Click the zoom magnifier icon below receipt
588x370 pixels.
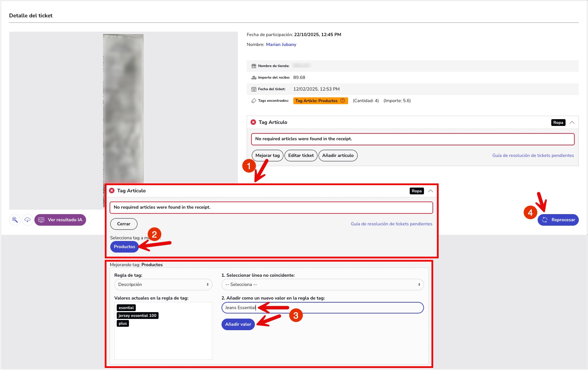tap(15, 220)
